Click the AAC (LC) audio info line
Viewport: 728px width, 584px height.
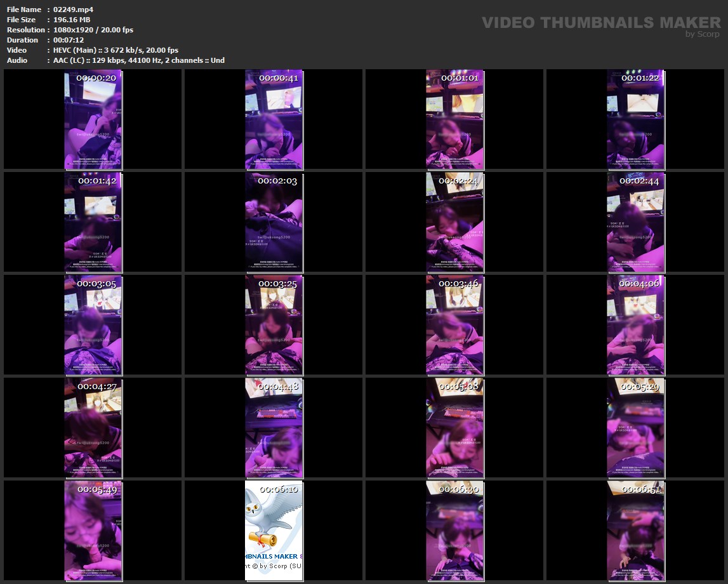[139, 60]
